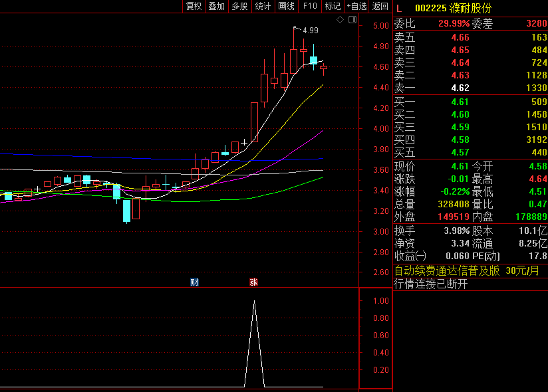Open the 标记 marking option

(333, 6)
